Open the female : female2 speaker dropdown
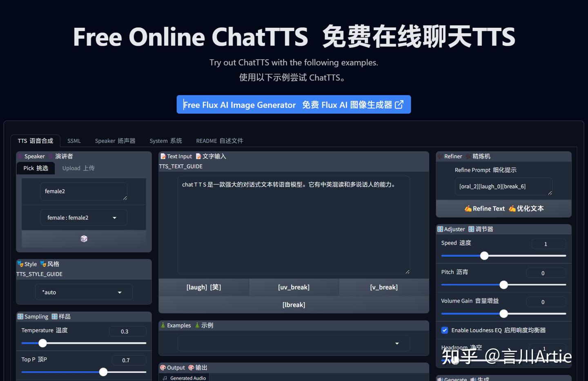This screenshot has width=588, height=381. 84,217
